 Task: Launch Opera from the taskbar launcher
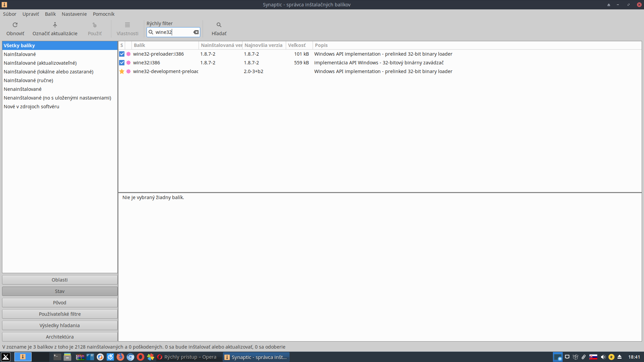pyautogui.click(x=141, y=357)
